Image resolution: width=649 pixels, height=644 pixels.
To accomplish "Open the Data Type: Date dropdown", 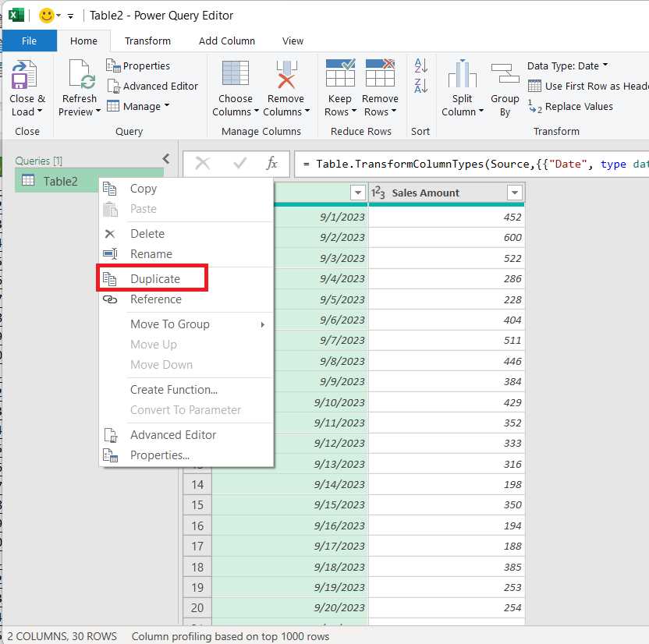I will point(567,65).
